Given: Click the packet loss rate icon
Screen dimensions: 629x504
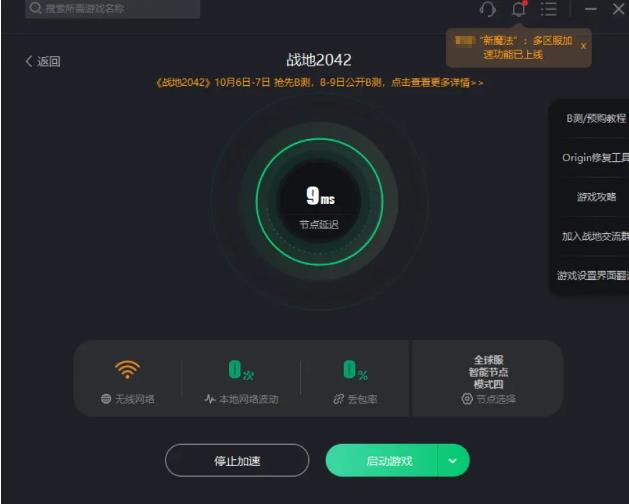Looking at the screenshot, I should pos(339,399).
